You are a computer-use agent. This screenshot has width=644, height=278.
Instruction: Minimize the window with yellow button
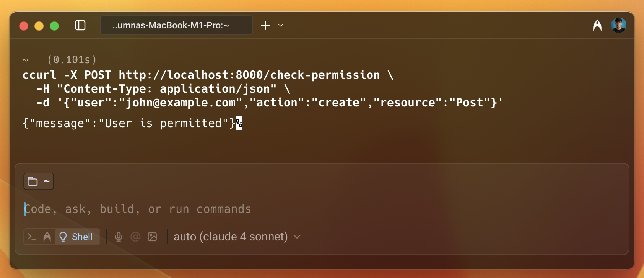39,26
